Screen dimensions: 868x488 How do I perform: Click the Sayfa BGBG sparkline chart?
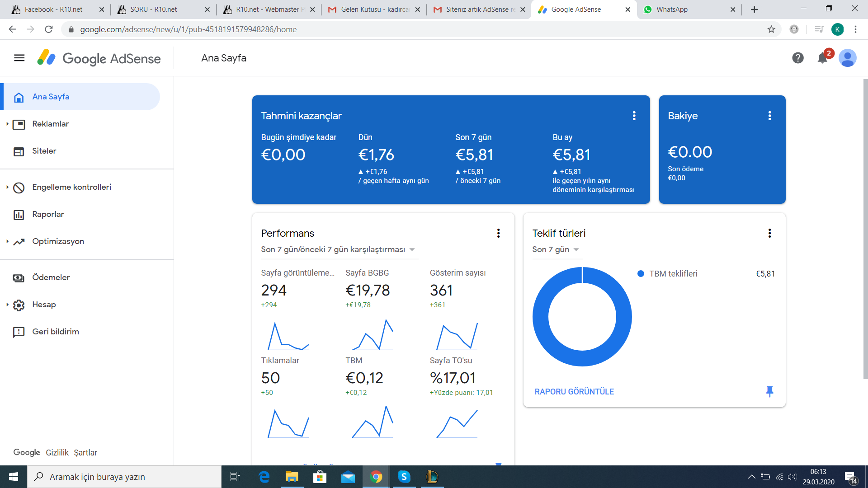[x=373, y=335]
